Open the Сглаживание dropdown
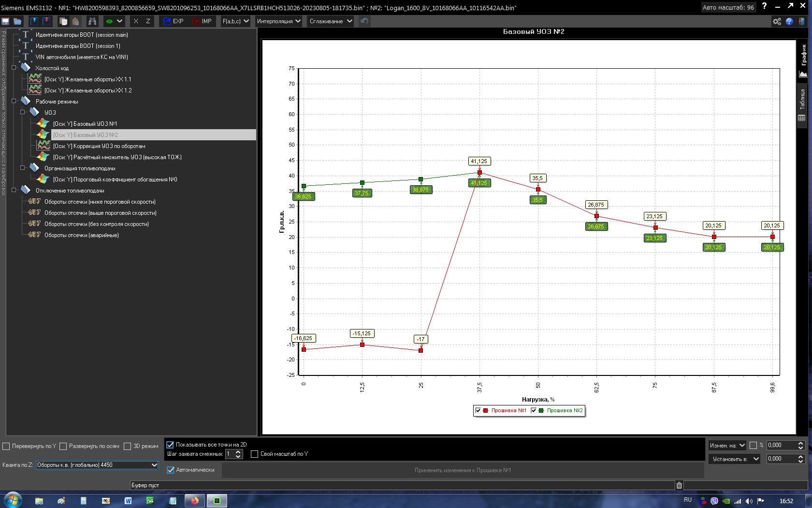 331,21
